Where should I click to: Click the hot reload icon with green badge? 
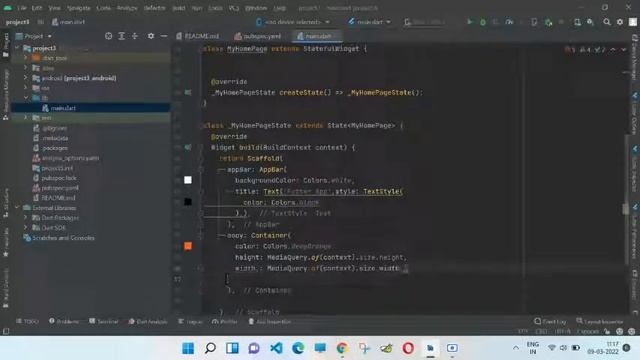click(549, 22)
